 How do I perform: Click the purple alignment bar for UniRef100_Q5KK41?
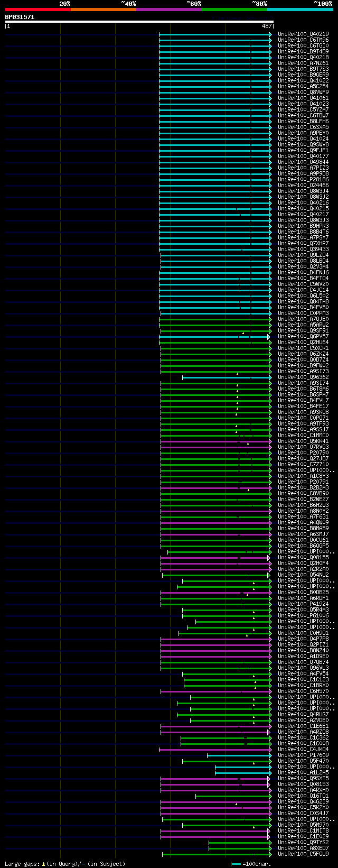pyautogui.click(x=216, y=441)
